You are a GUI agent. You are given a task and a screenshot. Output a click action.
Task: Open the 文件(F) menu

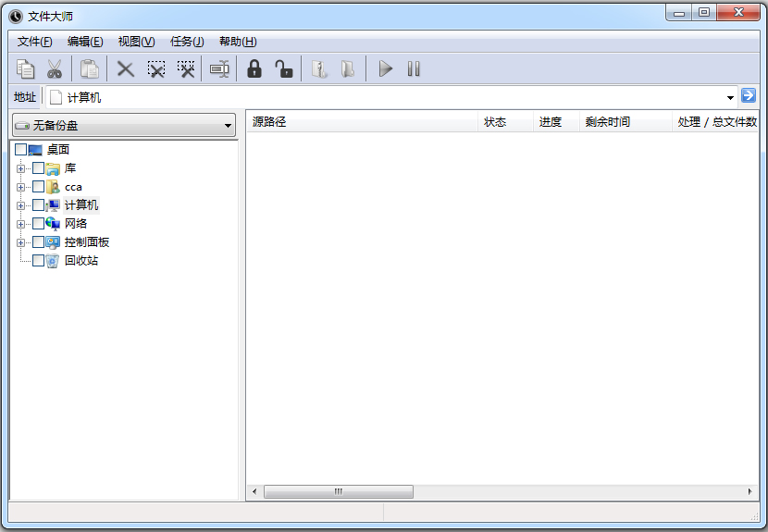(x=35, y=42)
